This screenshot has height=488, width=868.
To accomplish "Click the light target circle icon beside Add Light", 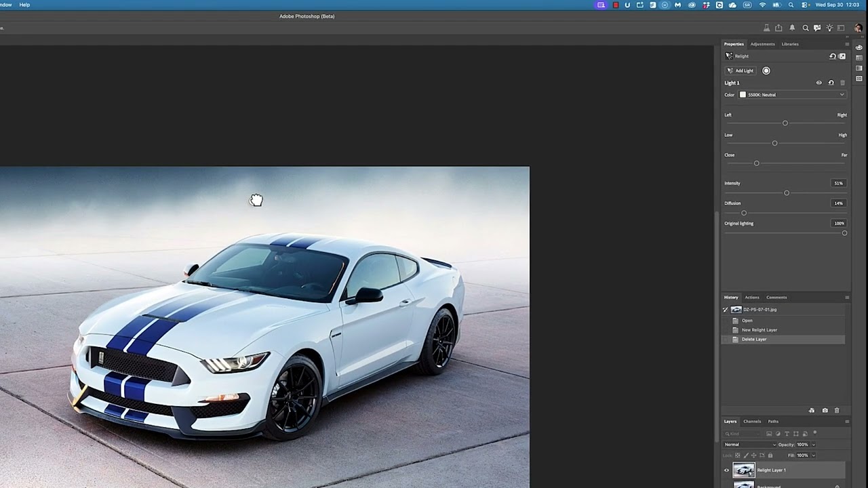I will [766, 70].
